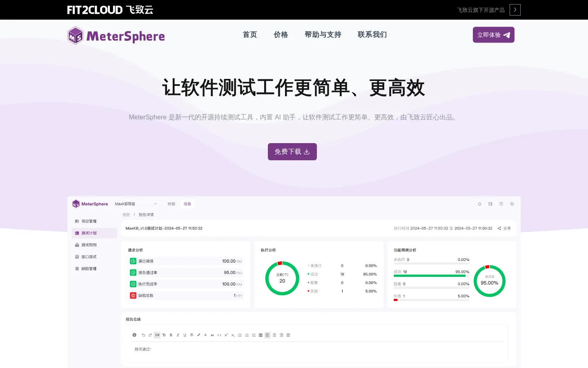
Task: Click the 飞致云旗下开源产品 text
Action: [481, 10]
